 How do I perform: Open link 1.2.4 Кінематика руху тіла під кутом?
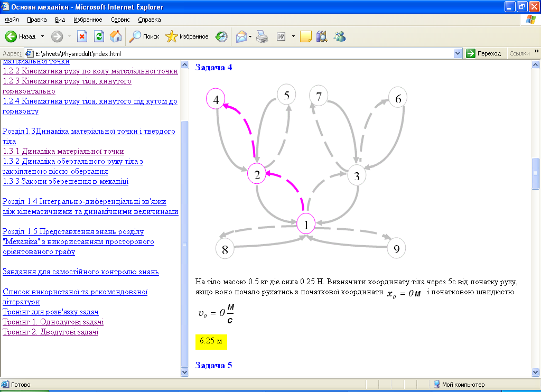90,106
